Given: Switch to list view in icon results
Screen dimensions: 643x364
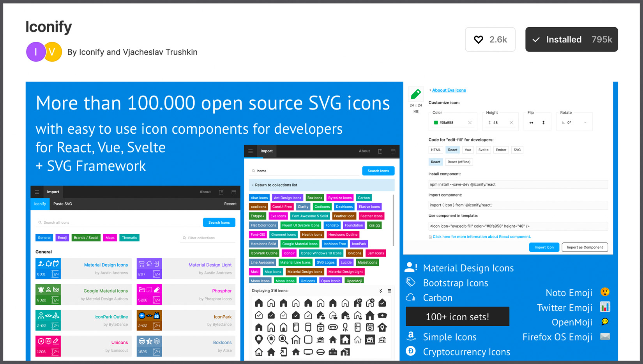Looking at the screenshot, I should 389,291.
